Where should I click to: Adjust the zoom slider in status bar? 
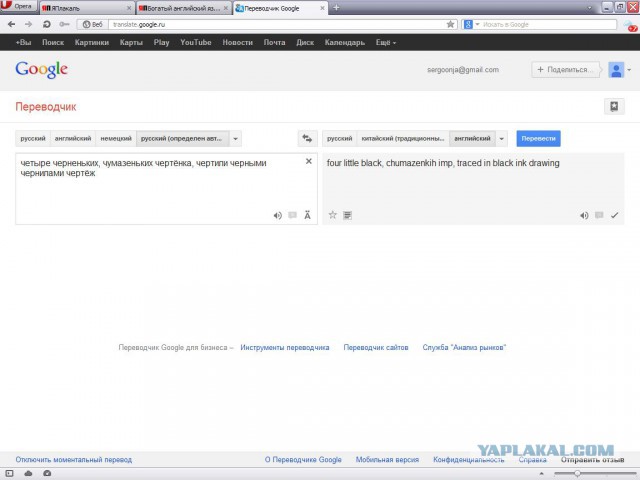tap(577, 473)
